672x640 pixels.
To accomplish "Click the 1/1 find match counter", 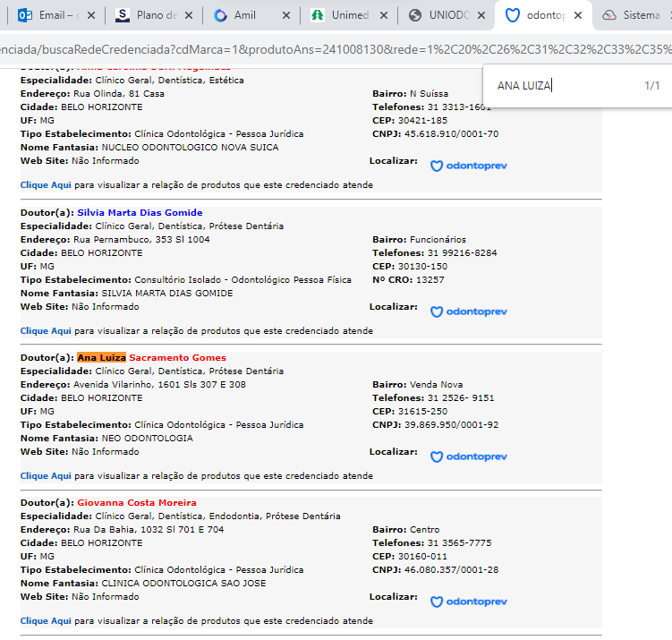I will (x=651, y=86).
